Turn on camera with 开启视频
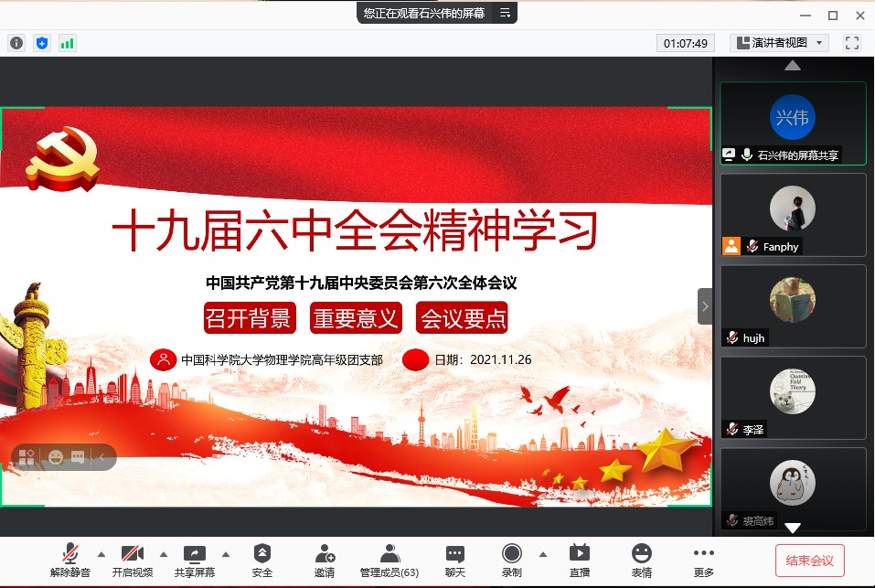 (x=133, y=561)
